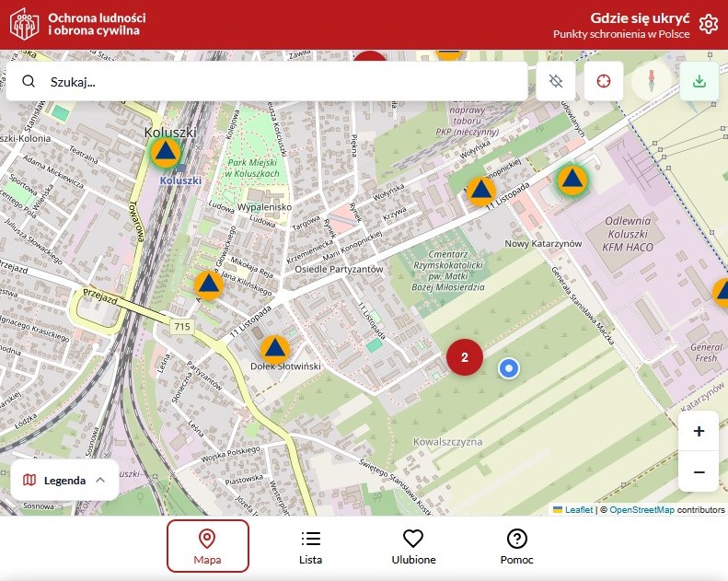Select shelter marker near Dołek Słotwiński

tap(274, 349)
